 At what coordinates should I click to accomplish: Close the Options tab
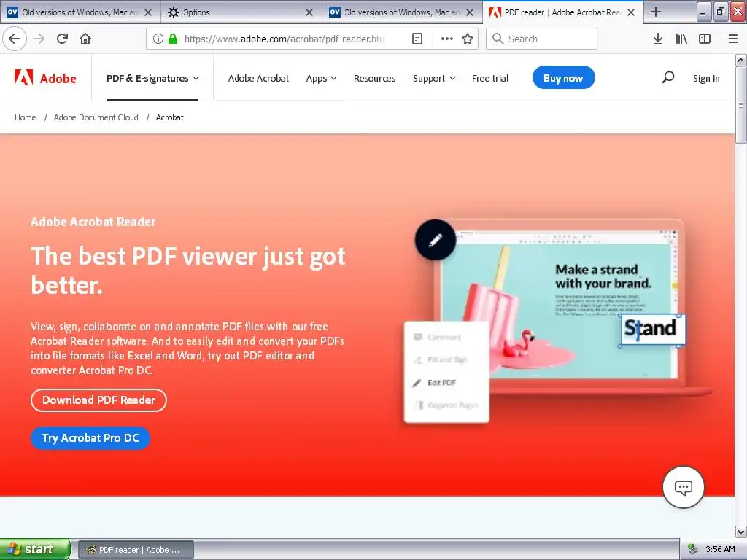point(309,12)
